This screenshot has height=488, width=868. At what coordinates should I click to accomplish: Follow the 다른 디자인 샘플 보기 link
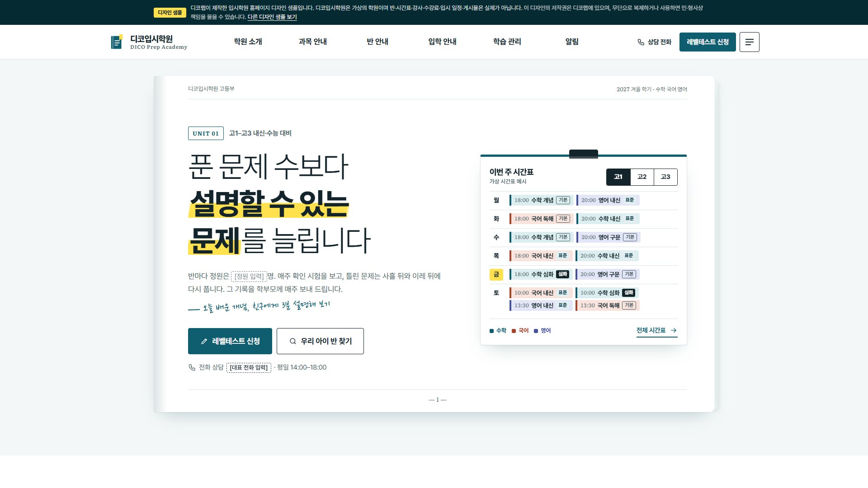(x=272, y=17)
